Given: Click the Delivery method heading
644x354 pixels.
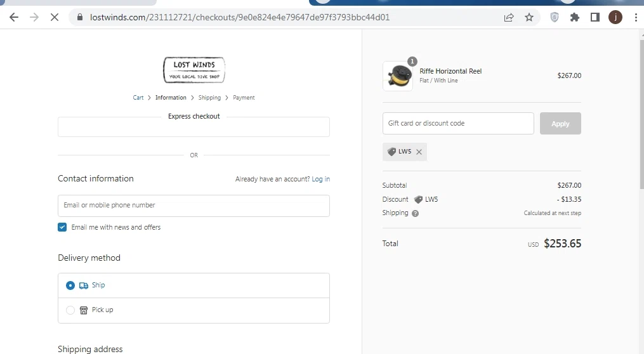Looking at the screenshot, I should coord(89,258).
